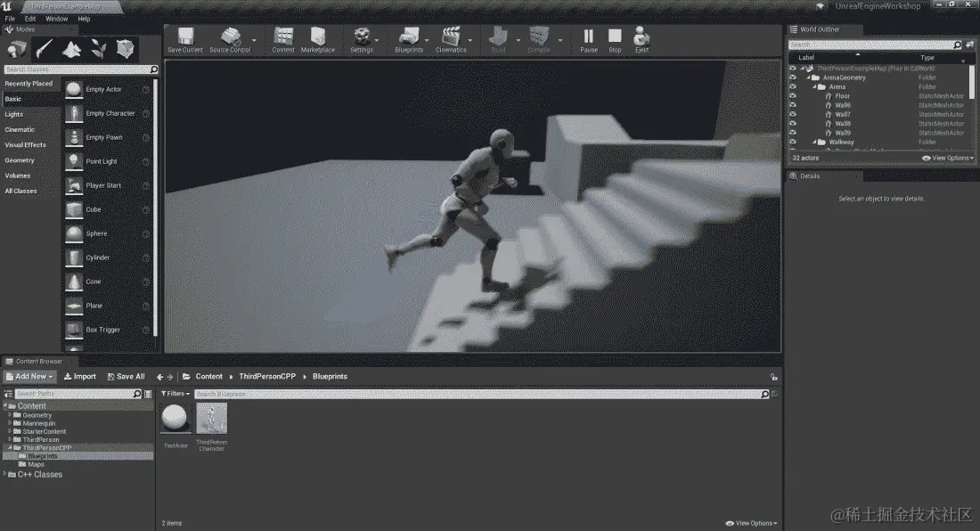The image size is (980, 531).
Task: Open the File menu
Action: coord(10,19)
